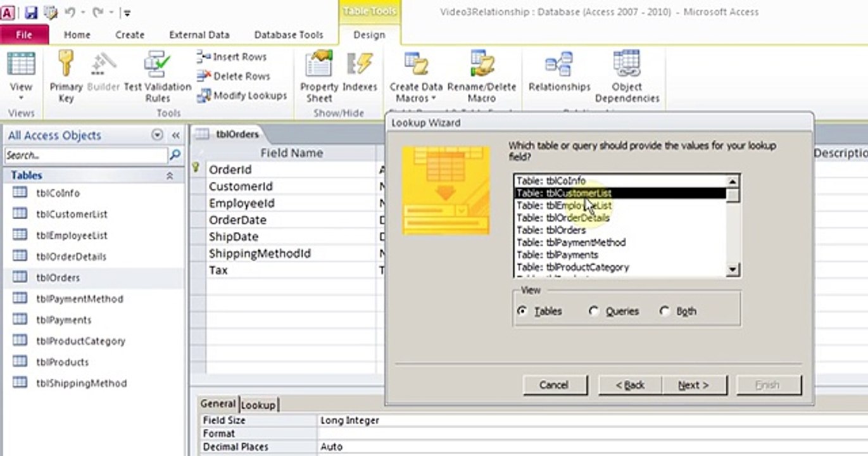Choose Table: tblPayments in wizard list
Screen dimensions: 868x456
point(620,255)
